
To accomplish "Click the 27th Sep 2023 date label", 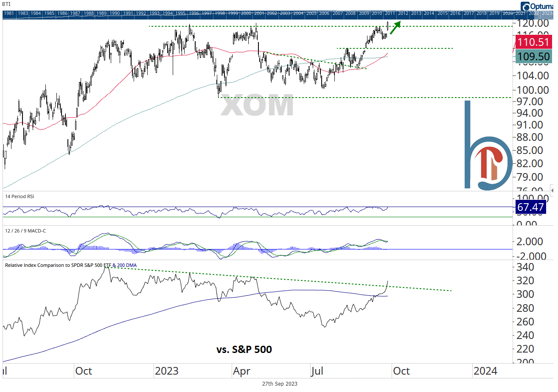I will [x=280, y=384].
